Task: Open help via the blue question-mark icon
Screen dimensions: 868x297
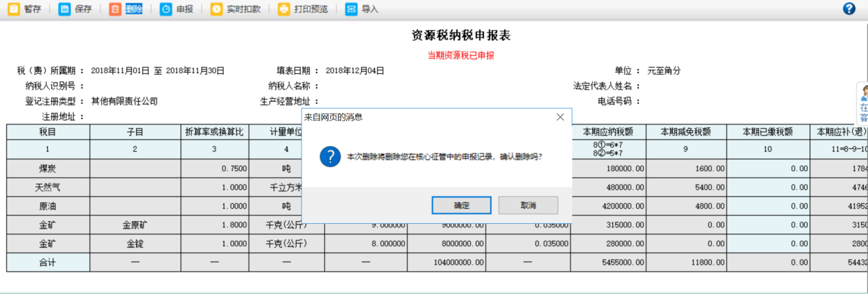Action: [850, 9]
